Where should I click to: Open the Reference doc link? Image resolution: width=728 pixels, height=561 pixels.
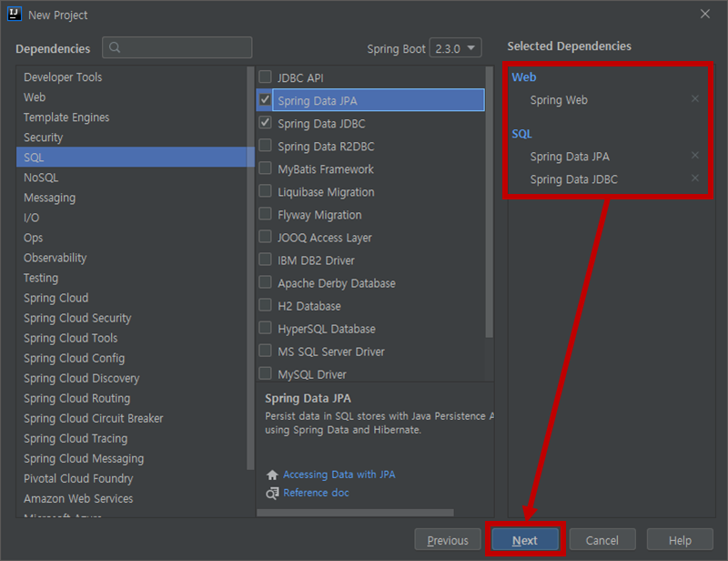click(316, 493)
